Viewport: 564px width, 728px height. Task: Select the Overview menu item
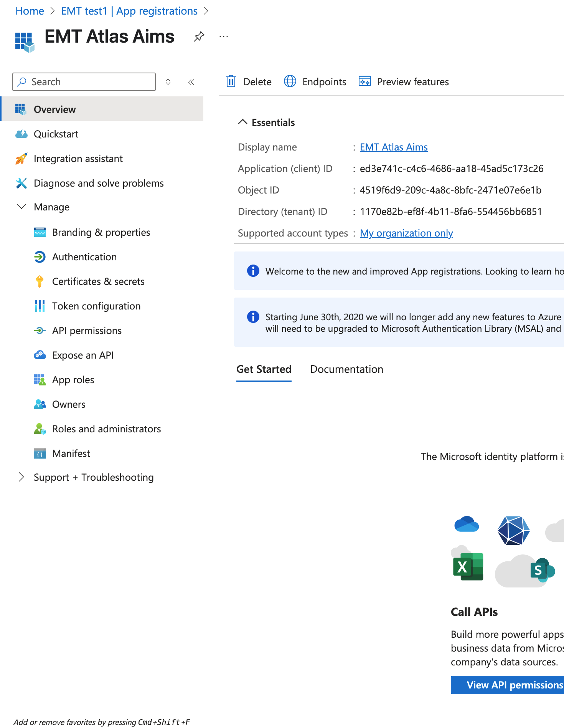(102, 109)
